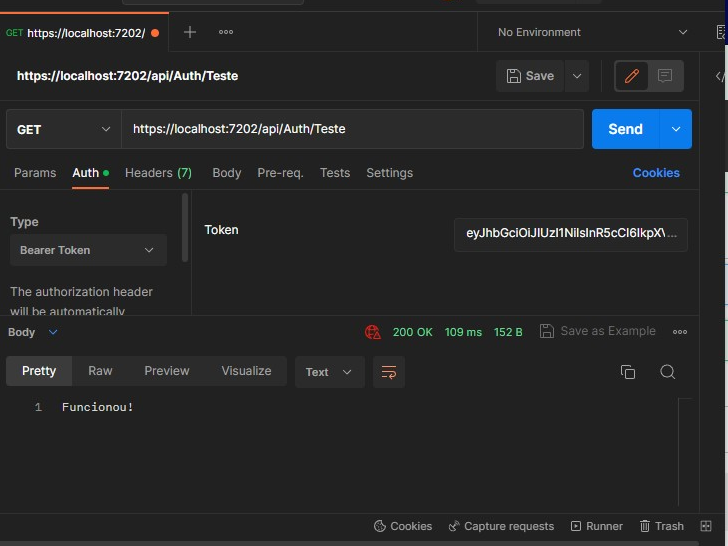728x546 pixels.
Task: Switch to Raw response view
Action: click(x=100, y=371)
